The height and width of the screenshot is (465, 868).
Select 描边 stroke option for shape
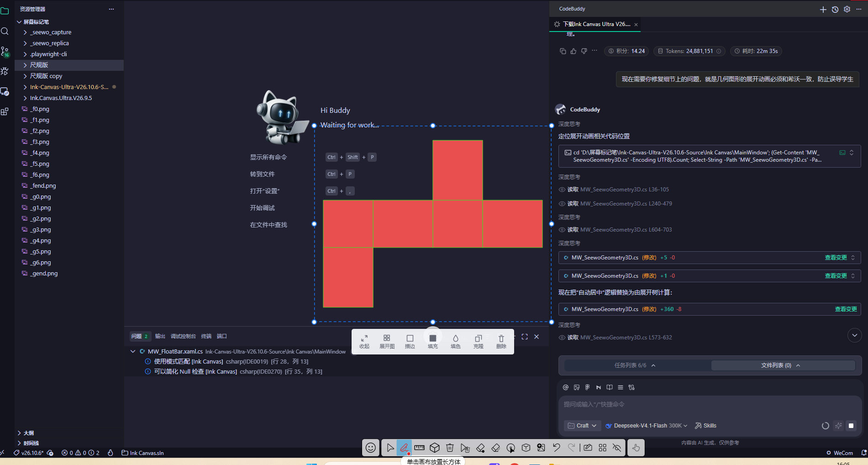[410, 342]
